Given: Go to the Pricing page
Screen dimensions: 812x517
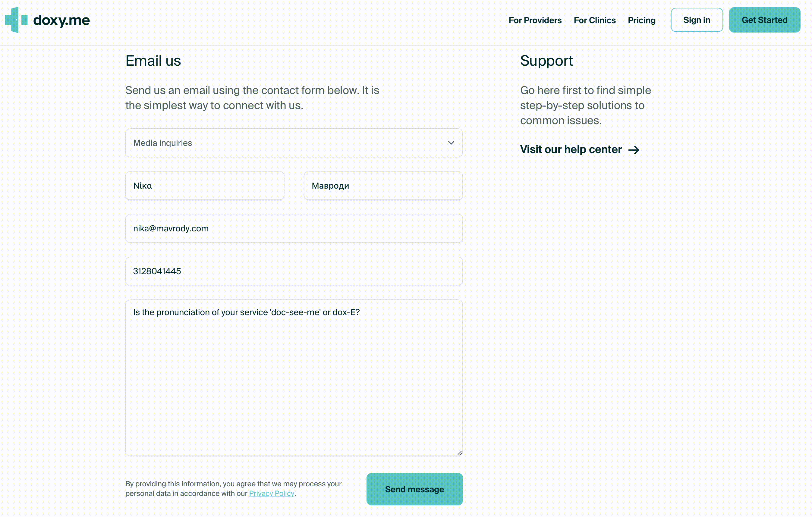Looking at the screenshot, I should point(641,20).
